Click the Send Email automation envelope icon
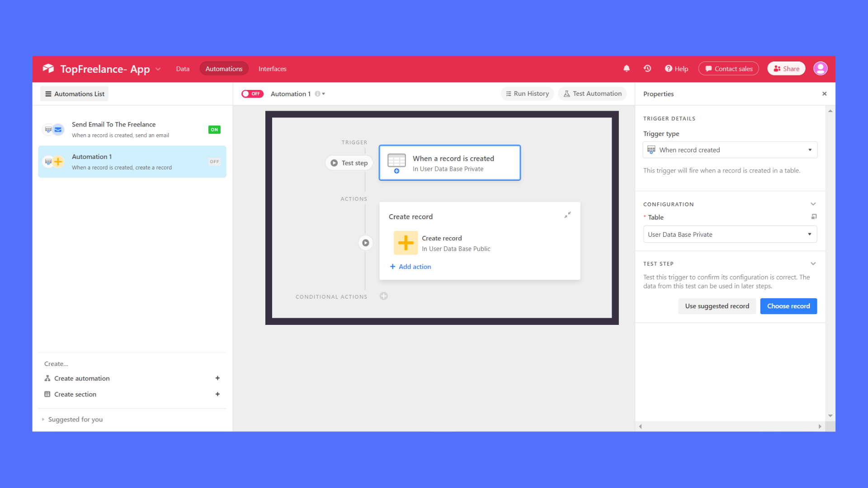The width and height of the screenshot is (868, 488). [58, 129]
